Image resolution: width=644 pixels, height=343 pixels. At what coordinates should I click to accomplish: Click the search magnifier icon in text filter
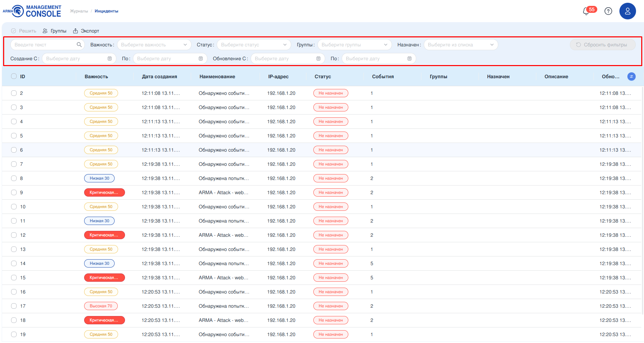click(79, 45)
